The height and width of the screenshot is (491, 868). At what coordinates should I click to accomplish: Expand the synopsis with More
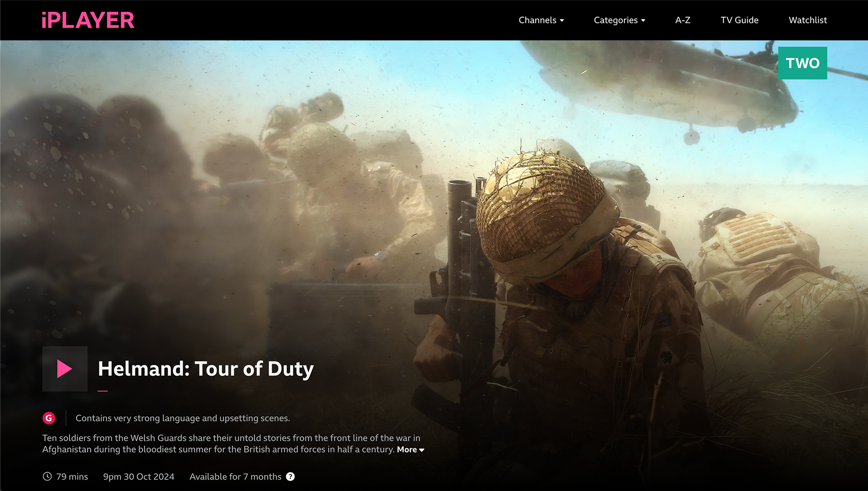410,450
